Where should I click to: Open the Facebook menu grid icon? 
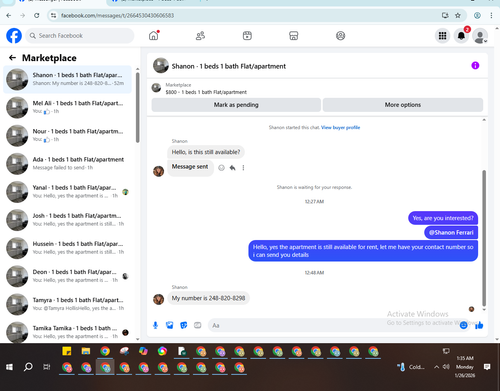(442, 36)
